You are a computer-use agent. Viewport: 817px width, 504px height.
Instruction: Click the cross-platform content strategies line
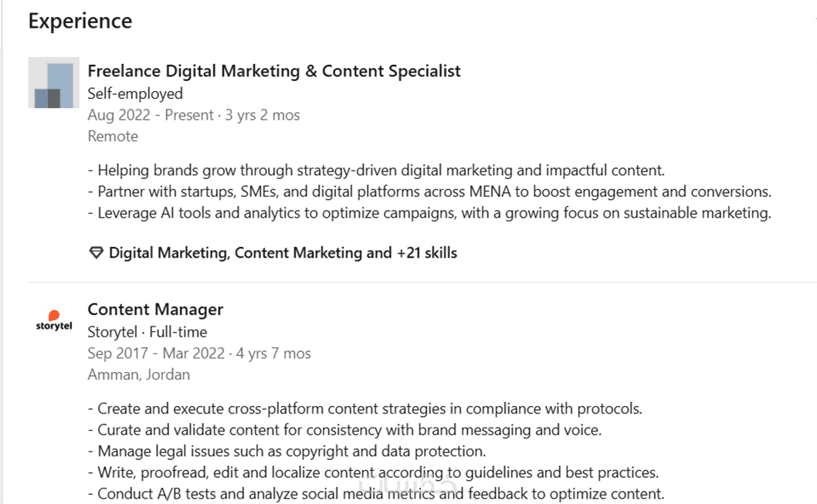[x=365, y=409]
